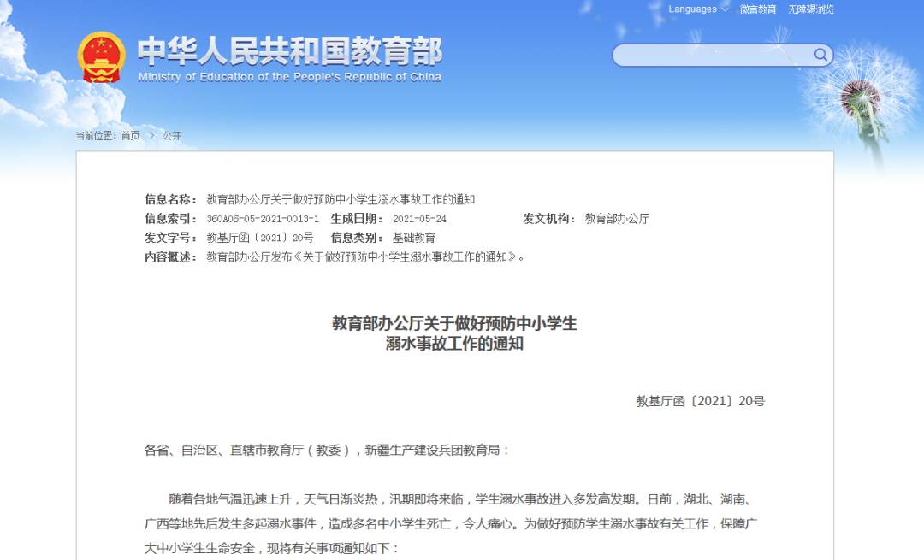Click the line ending 现将有关事项通知如下
924x560 pixels.
272,548
